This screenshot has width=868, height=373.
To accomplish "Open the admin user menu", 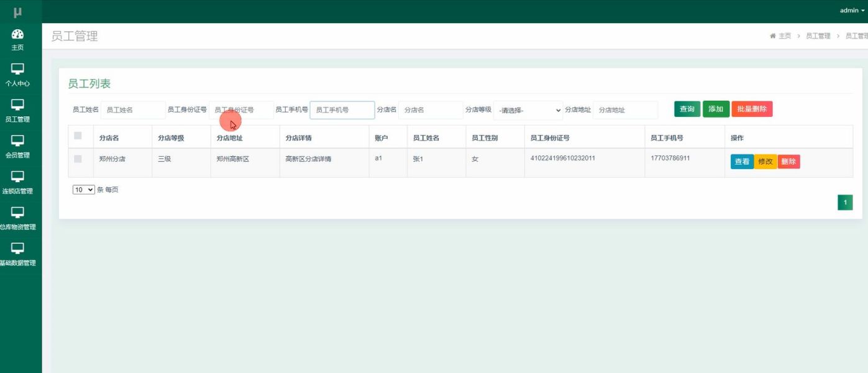I will click(x=852, y=11).
